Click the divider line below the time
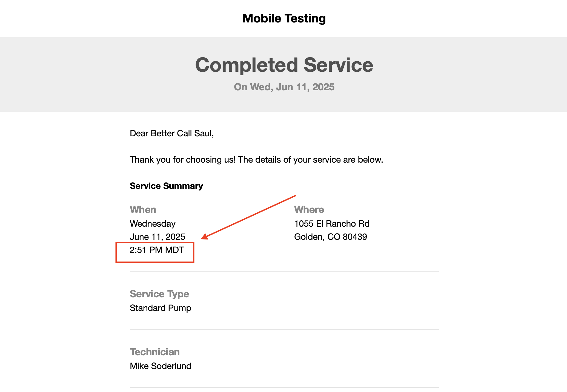The width and height of the screenshot is (567, 392). pos(284,271)
